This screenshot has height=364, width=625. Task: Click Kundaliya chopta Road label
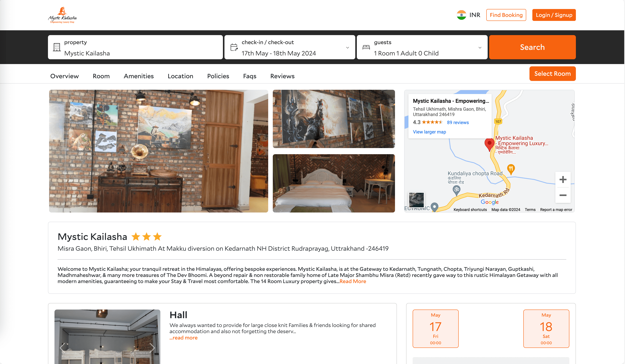point(475,173)
